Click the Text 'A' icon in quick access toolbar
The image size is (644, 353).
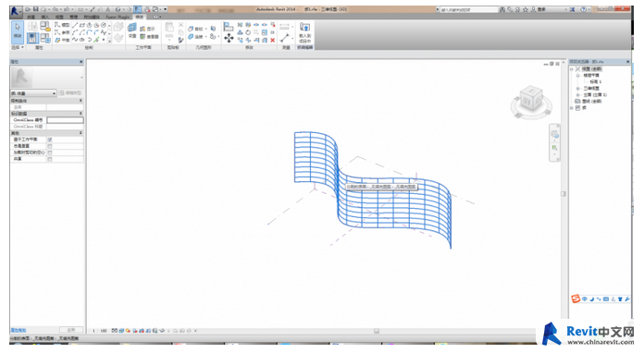tap(107, 9)
